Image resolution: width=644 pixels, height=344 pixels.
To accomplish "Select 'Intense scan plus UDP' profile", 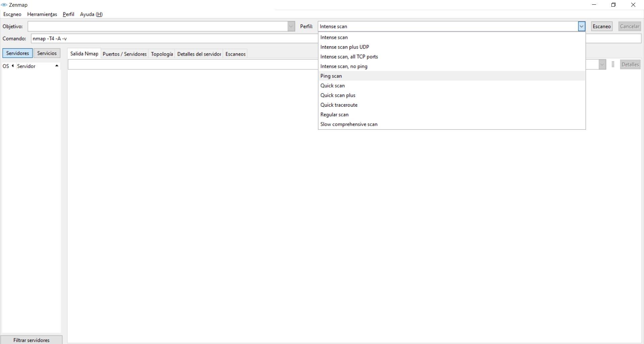I will tap(452, 47).
